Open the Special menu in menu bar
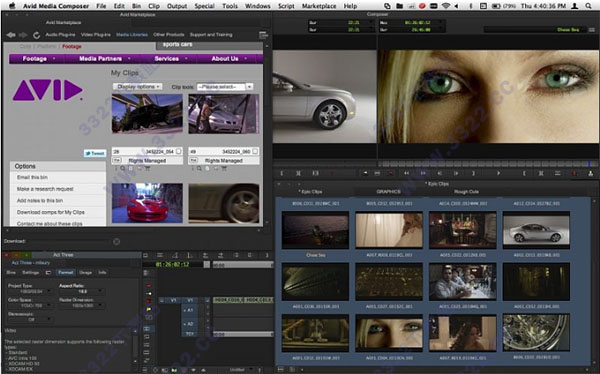 (204, 6)
